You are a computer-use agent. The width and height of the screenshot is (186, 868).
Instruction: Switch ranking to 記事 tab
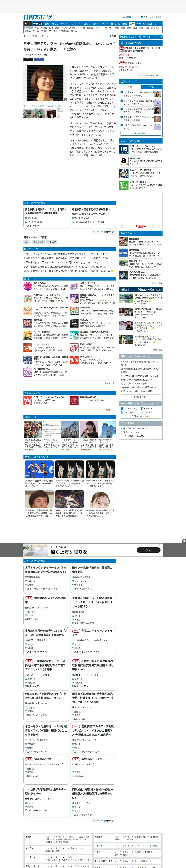click(130, 87)
